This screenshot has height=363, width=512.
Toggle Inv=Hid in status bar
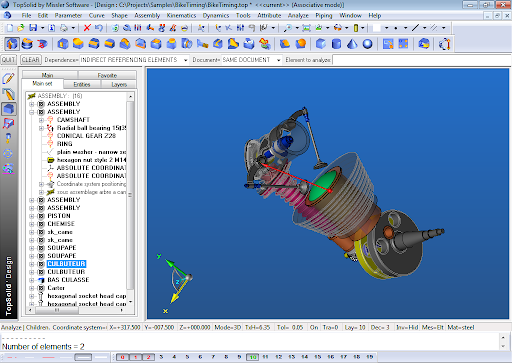[x=407, y=328]
